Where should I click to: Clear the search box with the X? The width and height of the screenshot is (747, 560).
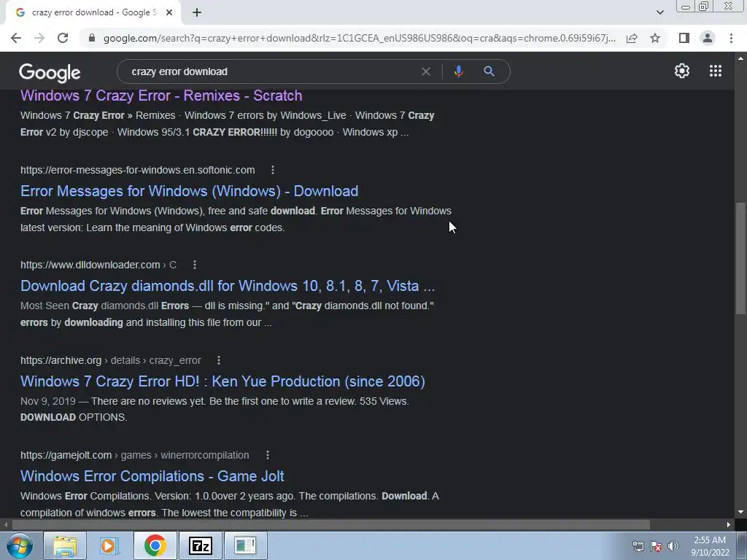pyautogui.click(x=426, y=71)
